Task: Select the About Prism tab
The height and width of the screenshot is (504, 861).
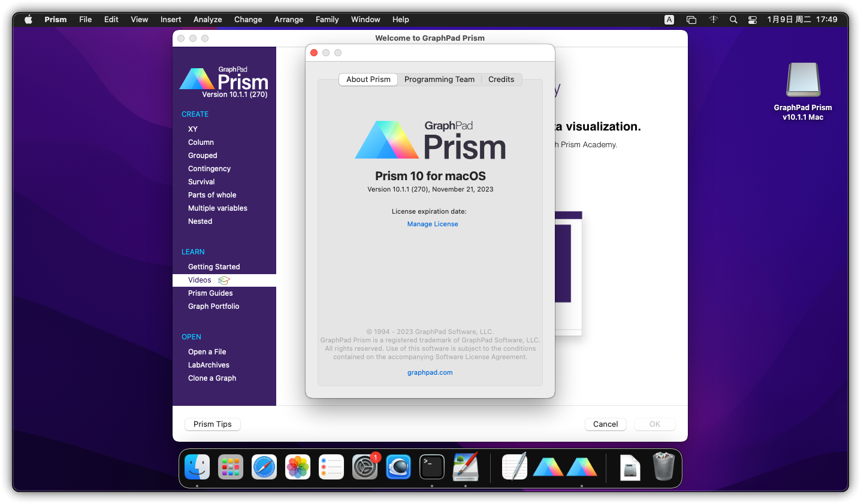Action: pos(368,80)
